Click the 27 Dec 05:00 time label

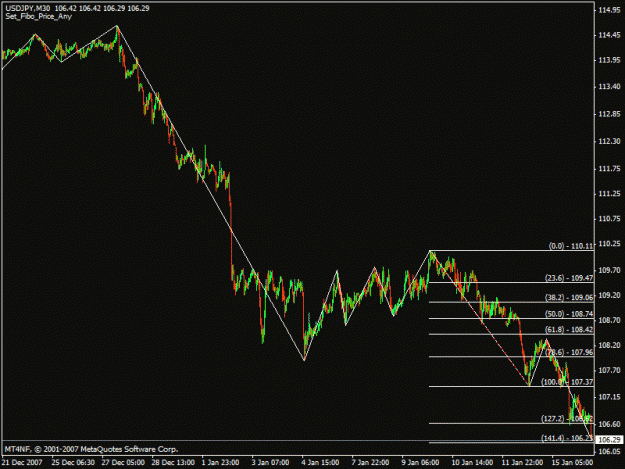click(123, 463)
